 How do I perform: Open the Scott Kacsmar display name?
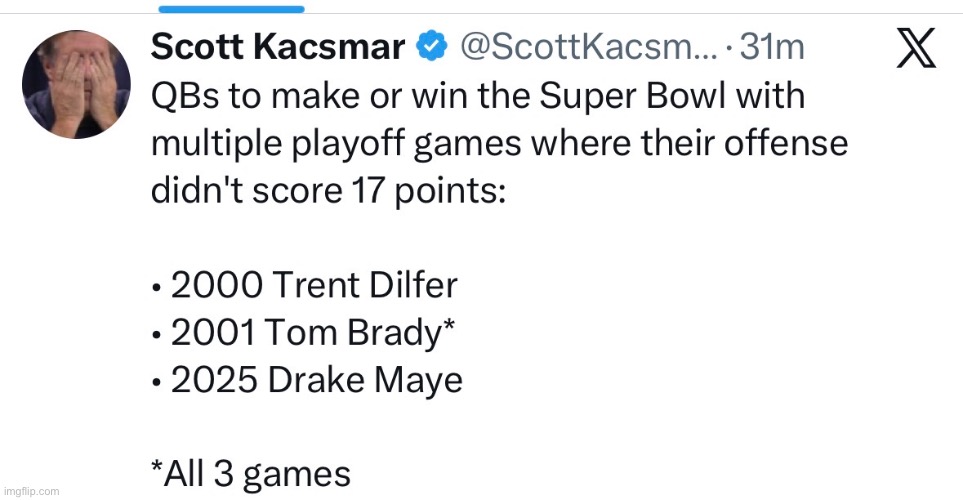coord(279,47)
